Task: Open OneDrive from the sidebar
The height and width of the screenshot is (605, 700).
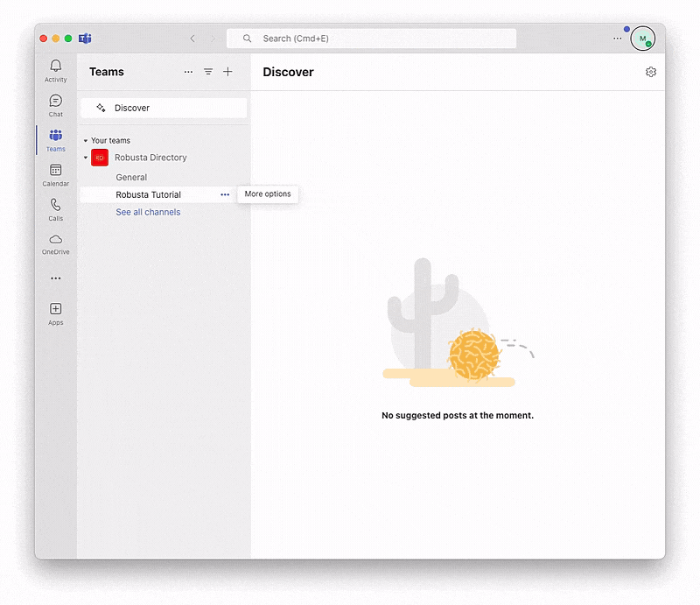Action: coord(55,244)
